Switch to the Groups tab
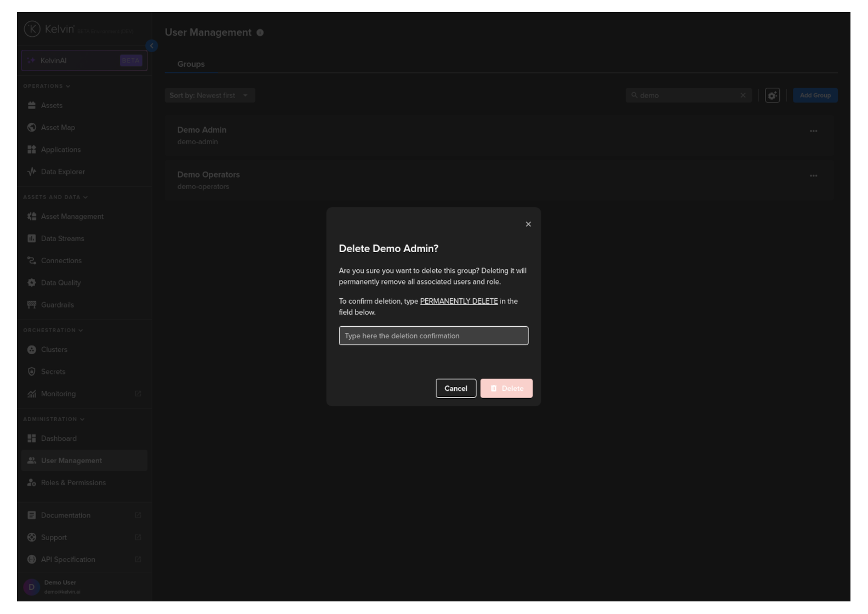This screenshot has width=868, height=614. pos(191,64)
